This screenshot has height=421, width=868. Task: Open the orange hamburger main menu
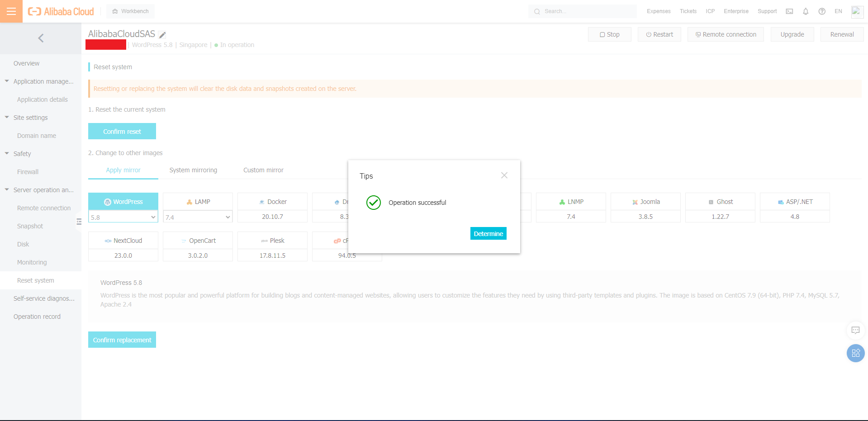coord(11,11)
